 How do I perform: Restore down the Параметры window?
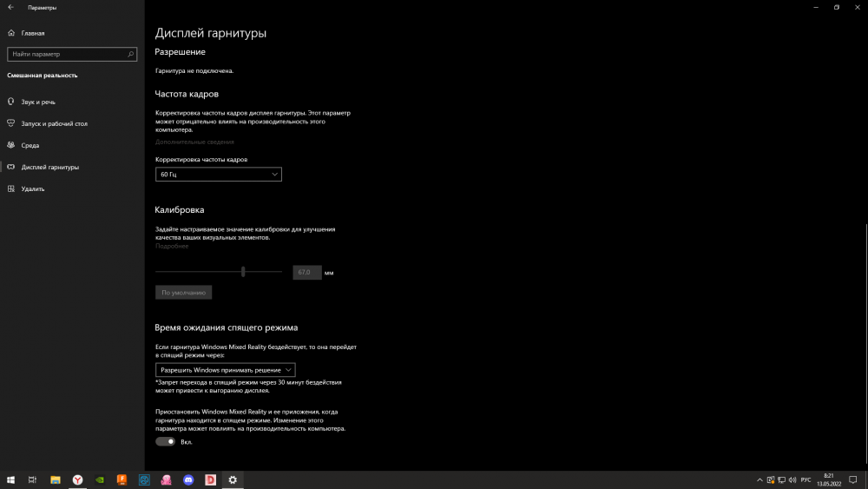pyautogui.click(x=837, y=7)
